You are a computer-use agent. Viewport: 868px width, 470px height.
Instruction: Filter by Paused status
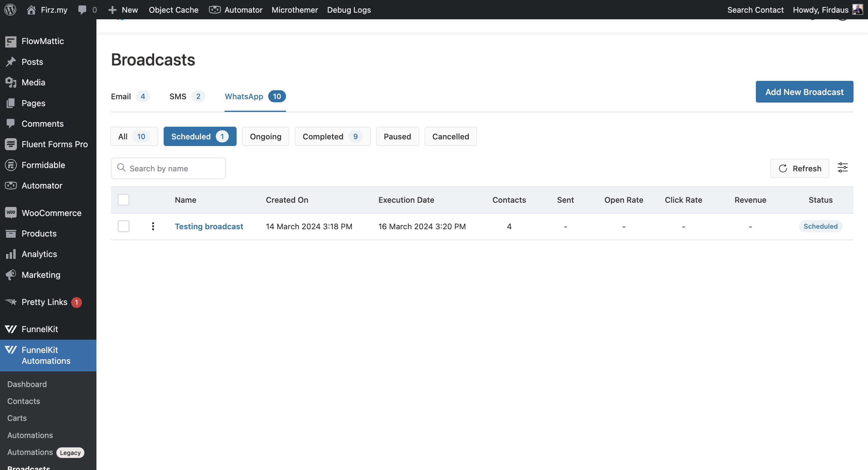click(x=398, y=137)
